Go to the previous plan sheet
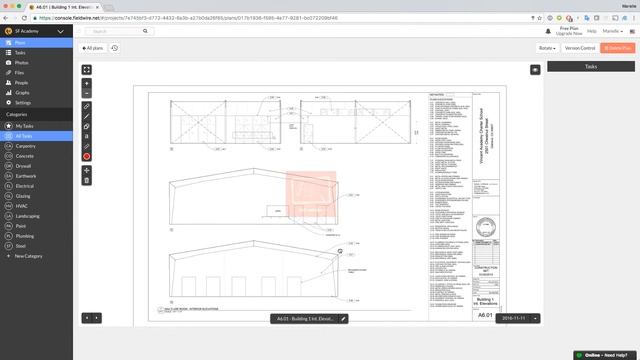Image resolution: width=640 pixels, height=360 pixels. 87,318
